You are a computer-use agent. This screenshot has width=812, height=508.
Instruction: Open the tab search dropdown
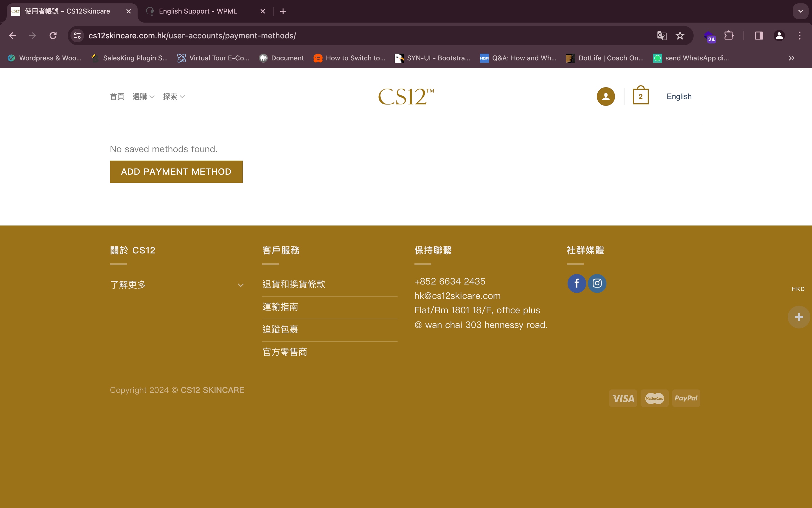(x=801, y=11)
